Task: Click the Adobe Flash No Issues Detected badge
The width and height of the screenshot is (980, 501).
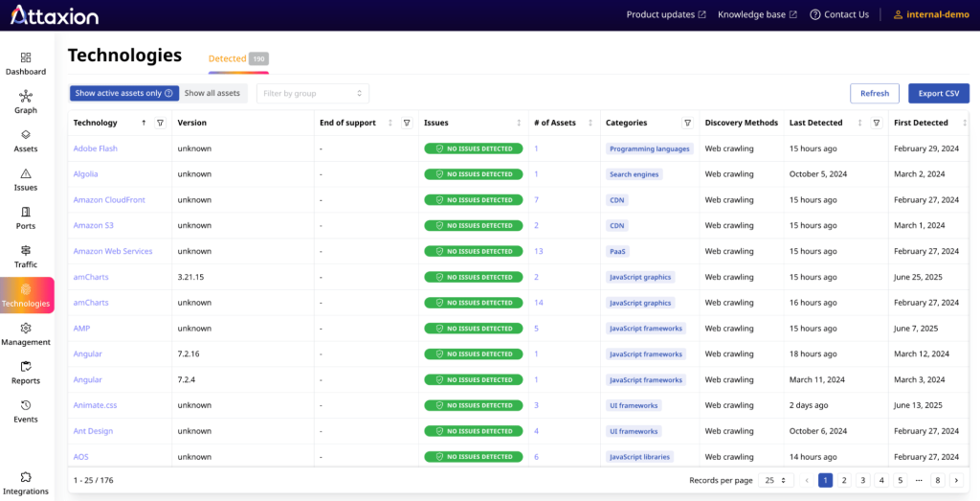Action: (473, 148)
